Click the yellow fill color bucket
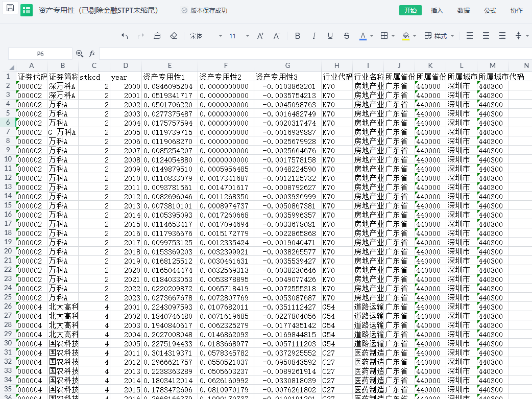This screenshot has width=532, height=399. pyautogui.click(x=406, y=36)
